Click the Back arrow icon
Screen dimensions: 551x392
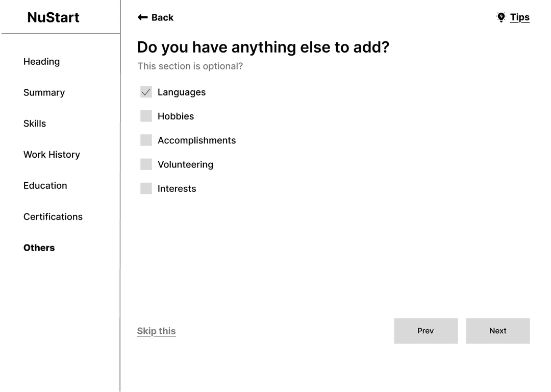click(143, 17)
